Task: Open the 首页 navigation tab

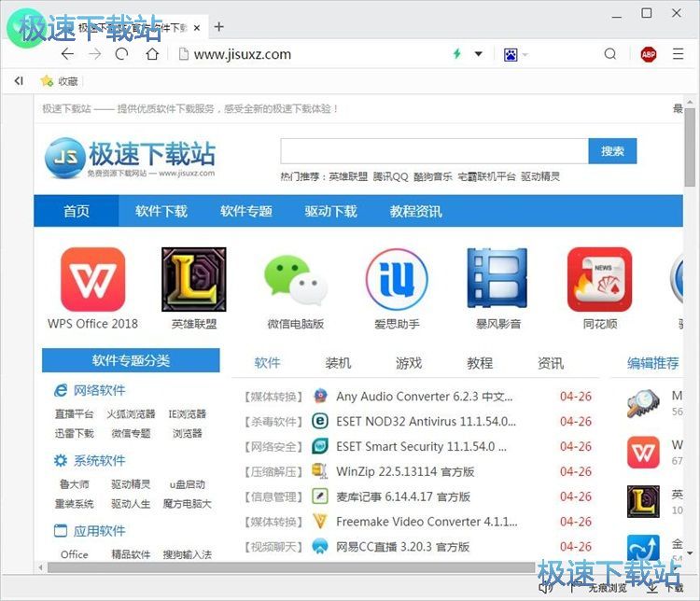Action: coord(77,211)
